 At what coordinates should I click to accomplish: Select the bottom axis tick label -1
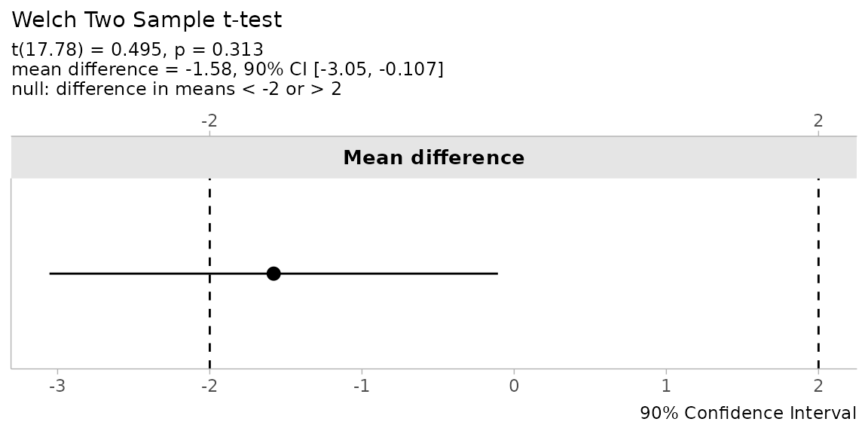click(362, 386)
